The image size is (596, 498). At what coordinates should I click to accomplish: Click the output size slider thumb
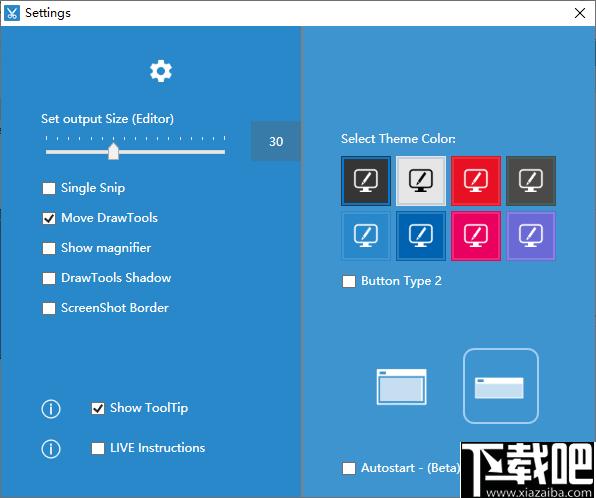[113, 151]
